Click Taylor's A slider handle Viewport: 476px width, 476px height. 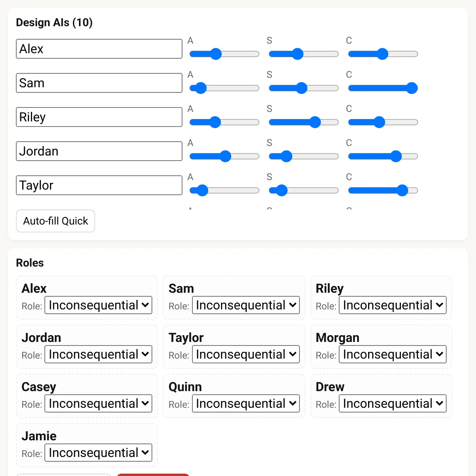(202, 190)
